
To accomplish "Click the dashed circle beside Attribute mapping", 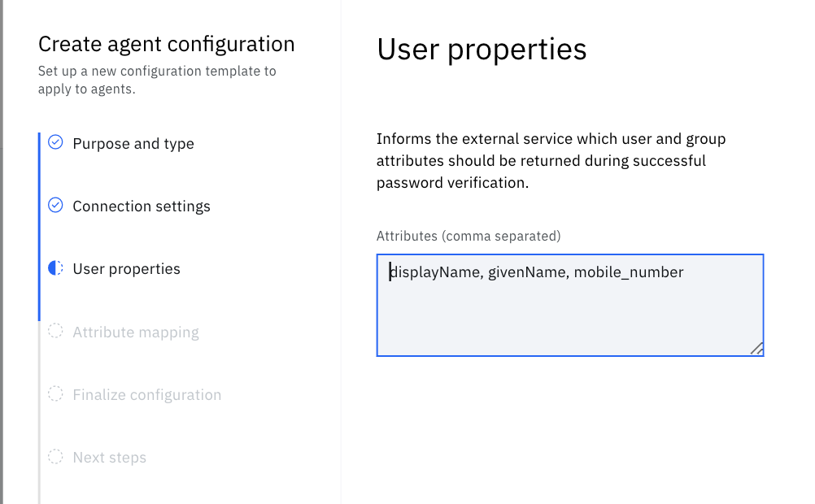I will click(55, 331).
